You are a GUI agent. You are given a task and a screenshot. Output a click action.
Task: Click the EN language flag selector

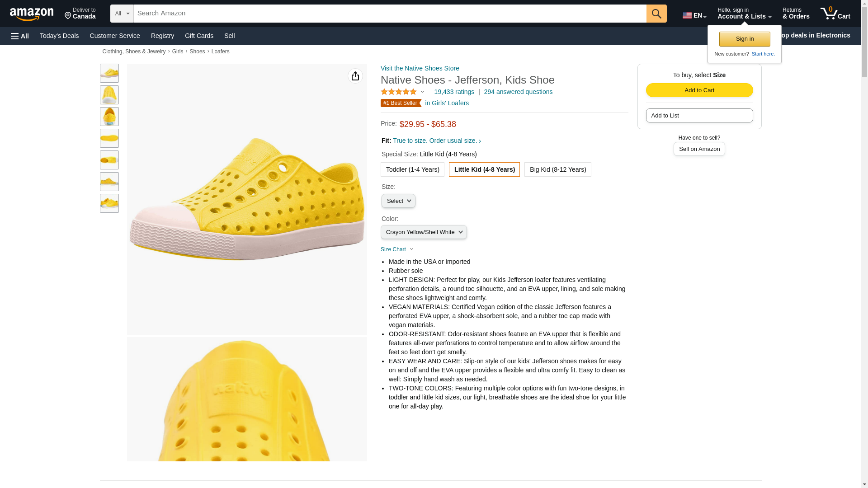click(x=694, y=15)
